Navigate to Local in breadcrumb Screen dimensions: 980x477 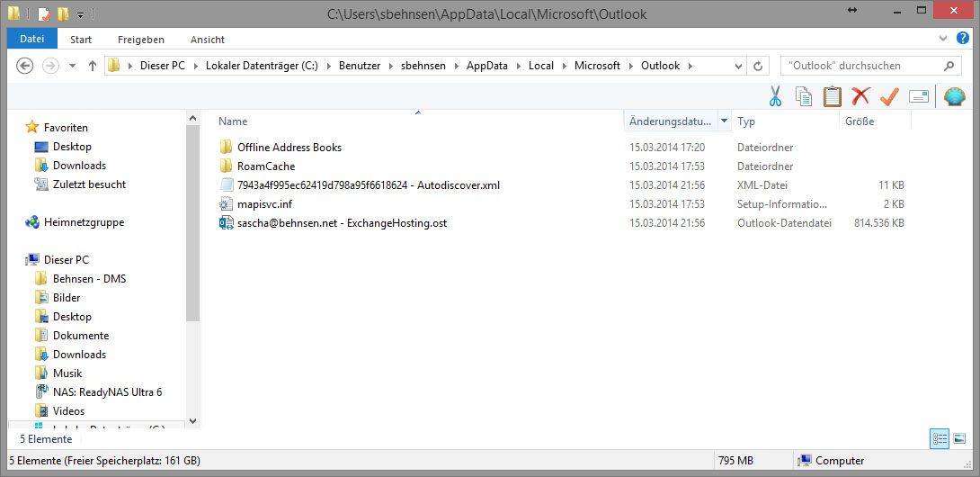[x=541, y=65]
